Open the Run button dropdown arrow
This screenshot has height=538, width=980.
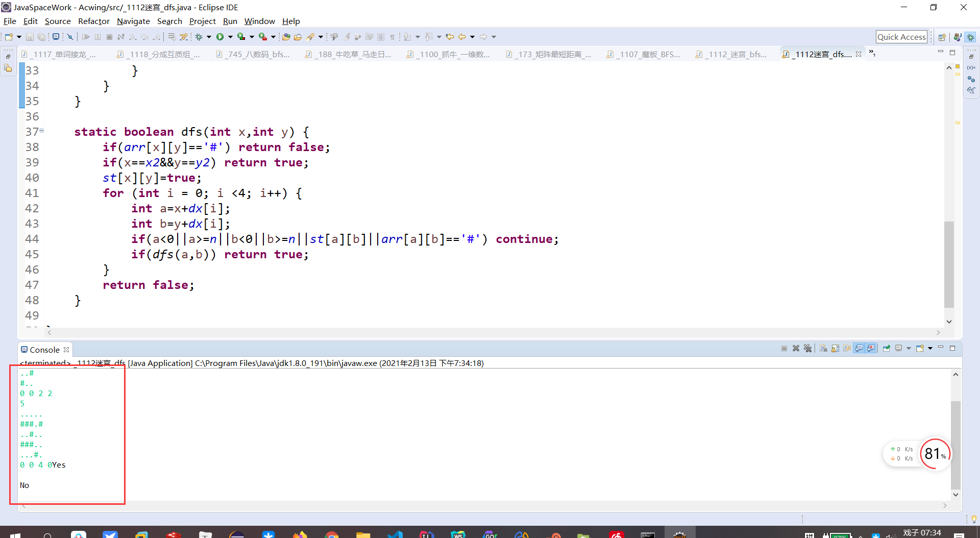tap(230, 37)
